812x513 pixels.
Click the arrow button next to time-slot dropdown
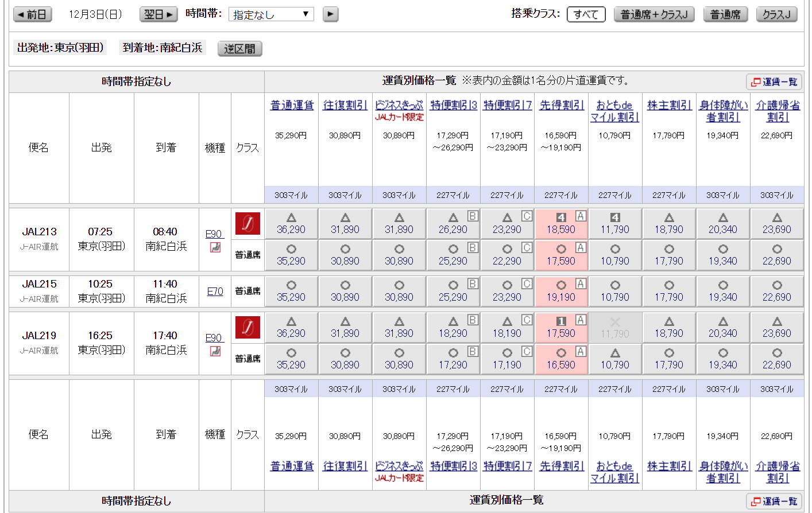click(x=330, y=14)
